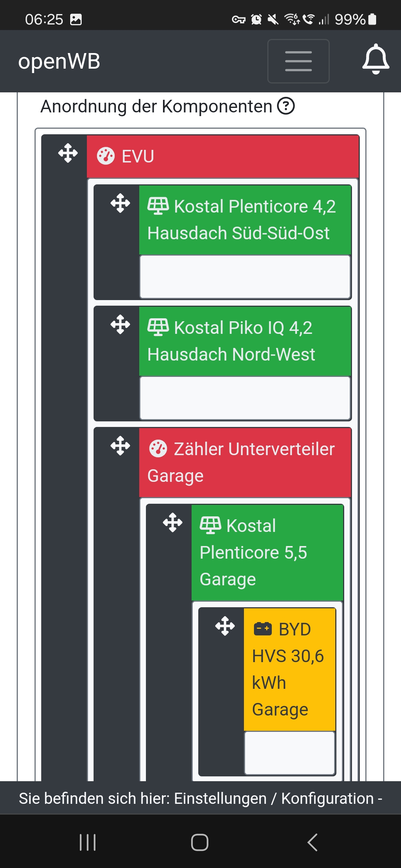Image resolution: width=401 pixels, height=868 pixels.
Task: Grab the move handle for EVU
Action: pyautogui.click(x=68, y=153)
